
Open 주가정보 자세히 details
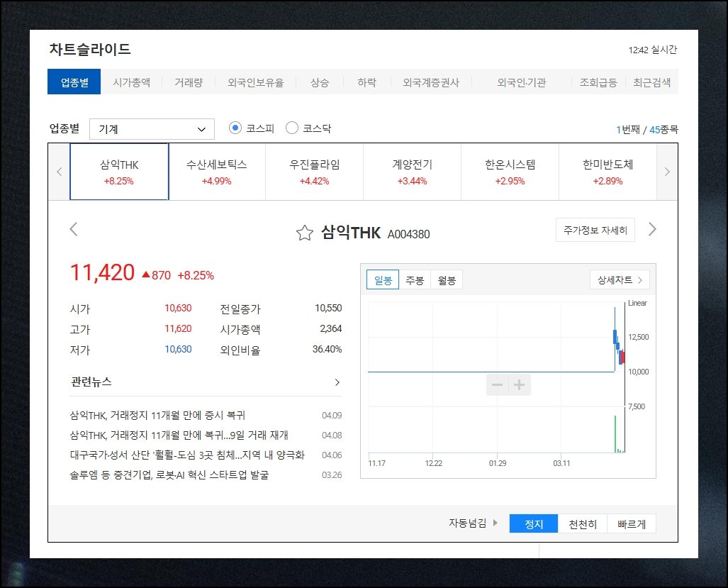[595, 230]
